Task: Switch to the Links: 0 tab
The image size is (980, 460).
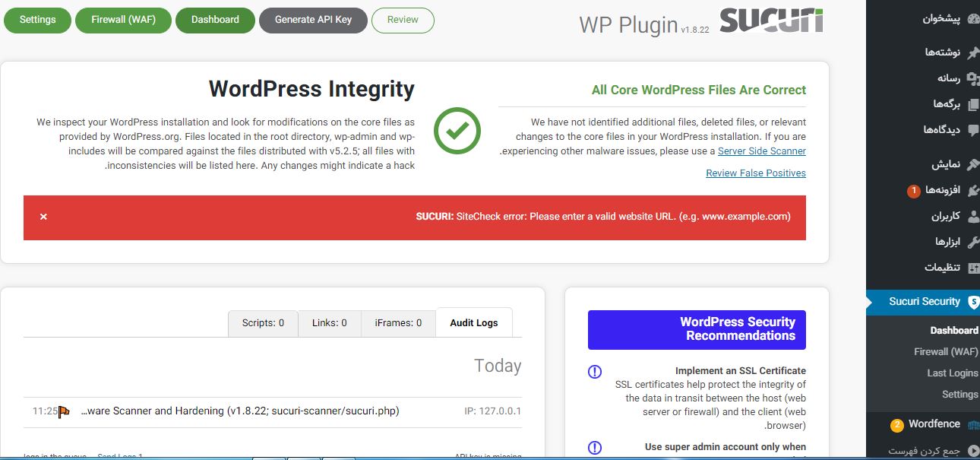Action: (329, 323)
